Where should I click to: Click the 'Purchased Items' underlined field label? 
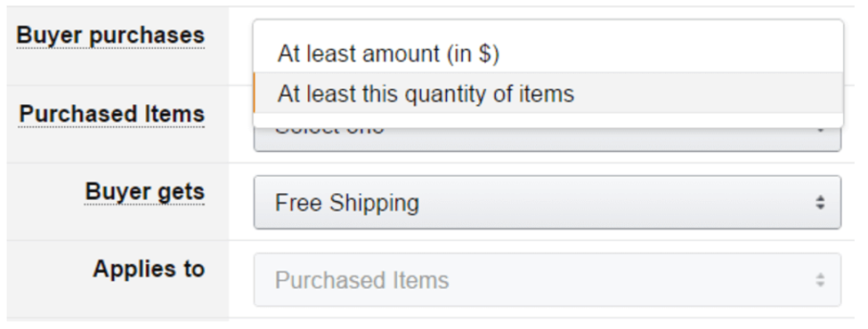[112, 114]
